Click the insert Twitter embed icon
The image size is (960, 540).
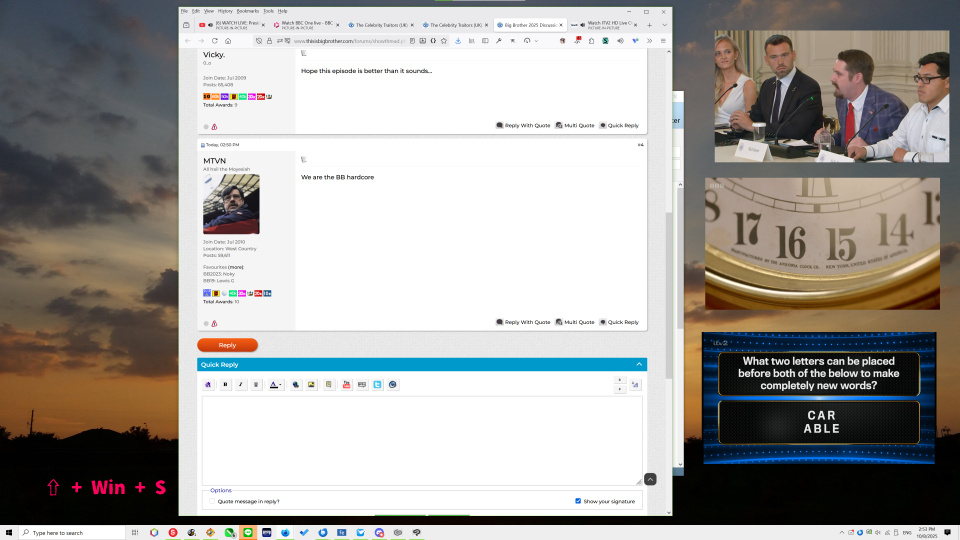coord(377,384)
